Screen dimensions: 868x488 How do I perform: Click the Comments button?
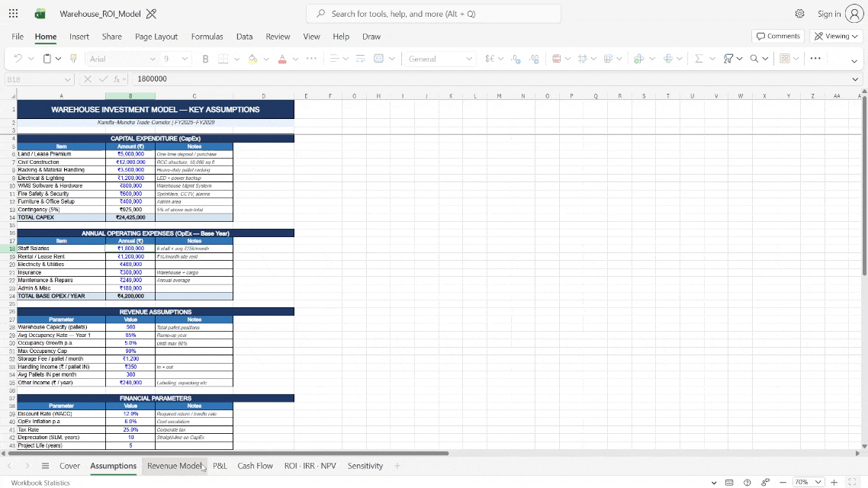[778, 36]
